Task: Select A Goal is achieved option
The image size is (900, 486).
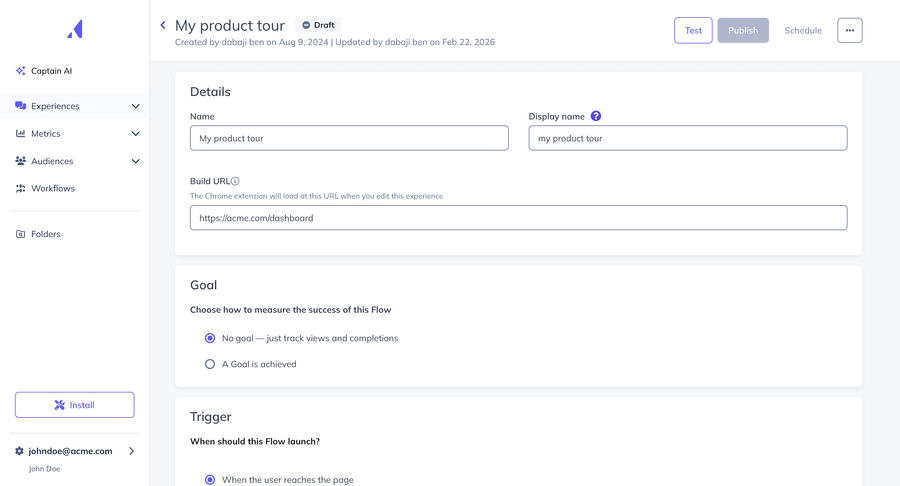Action: (x=210, y=364)
